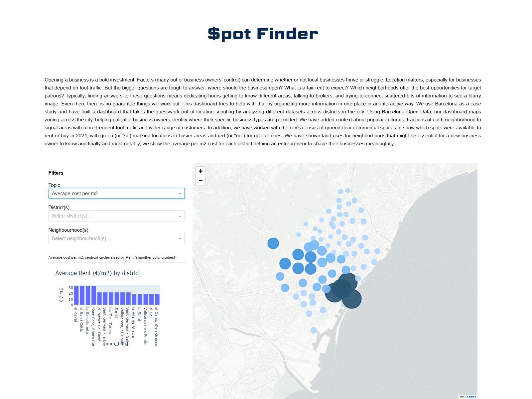The image size is (532, 399).
Task: Zoom in on the map
Action: tap(200, 171)
